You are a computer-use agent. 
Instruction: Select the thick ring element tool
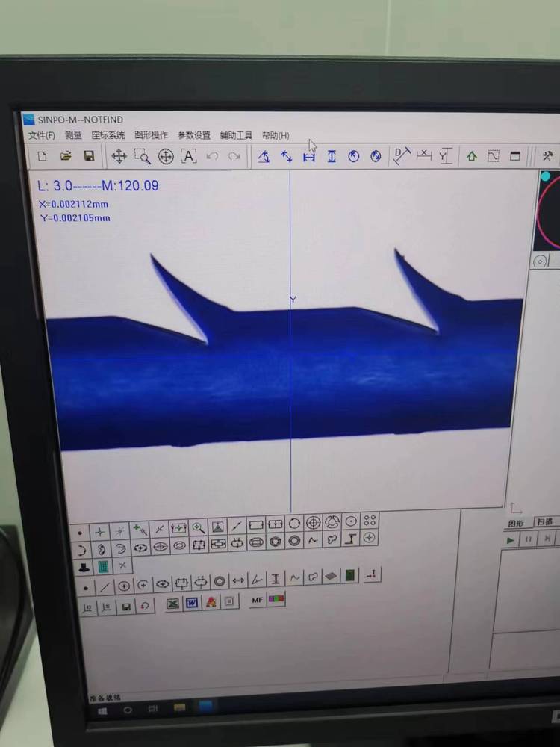(x=219, y=582)
